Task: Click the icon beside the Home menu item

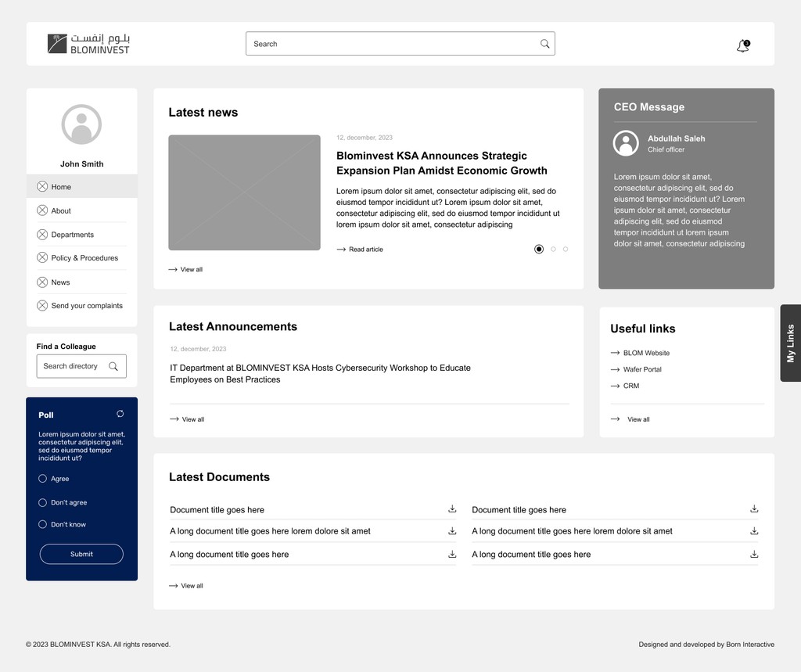Action: coord(42,186)
